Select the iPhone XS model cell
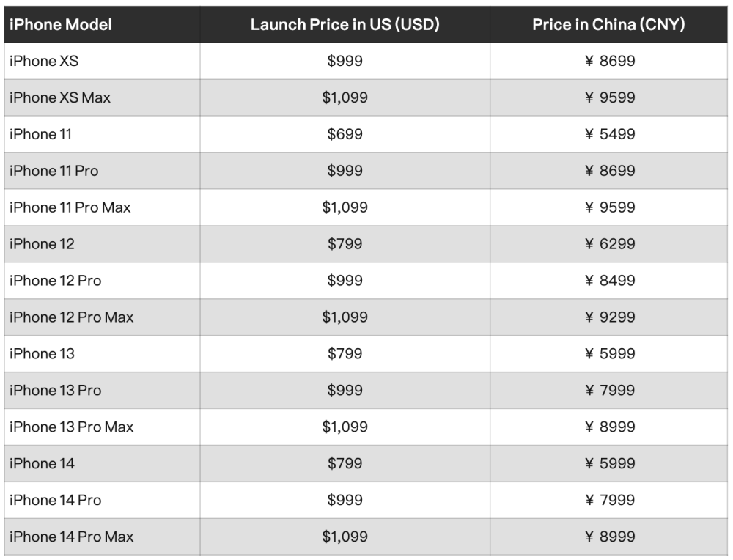The image size is (733, 560). coord(44,61)
